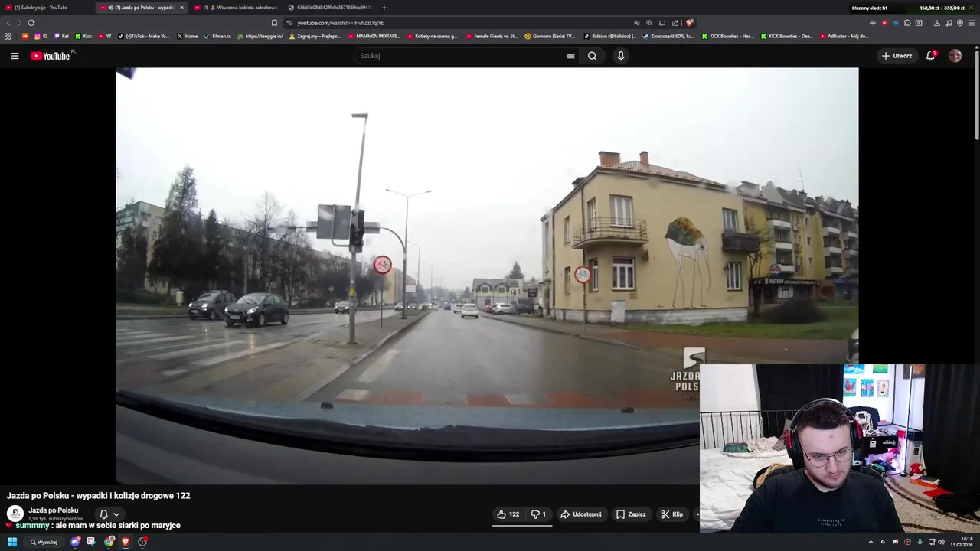Open YouTube notifications bell
The width and height of the screenshot is (980, 551).
930,56
